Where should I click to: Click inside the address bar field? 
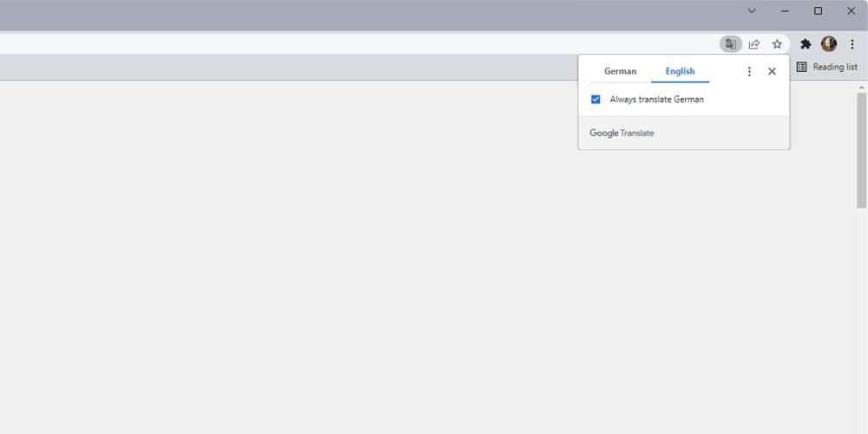pyautogui.click(x=347, y=44)
